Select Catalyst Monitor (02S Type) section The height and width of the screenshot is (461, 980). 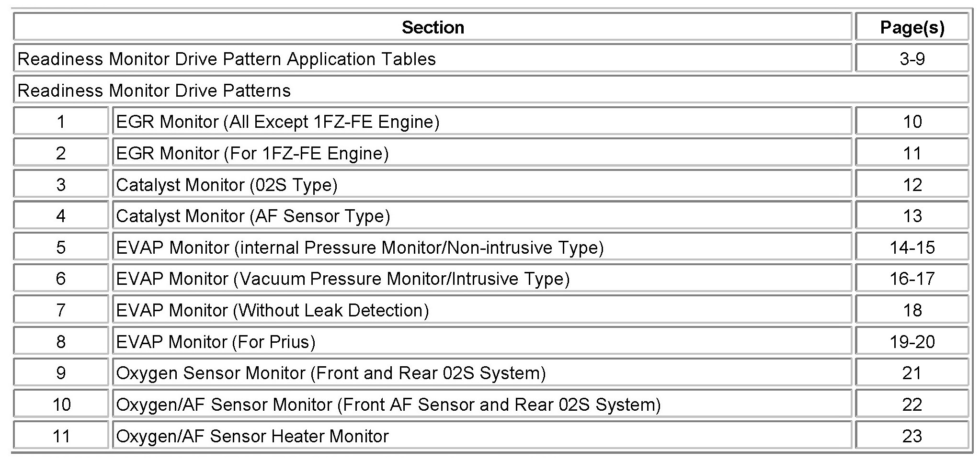click(x=227, y=185)
